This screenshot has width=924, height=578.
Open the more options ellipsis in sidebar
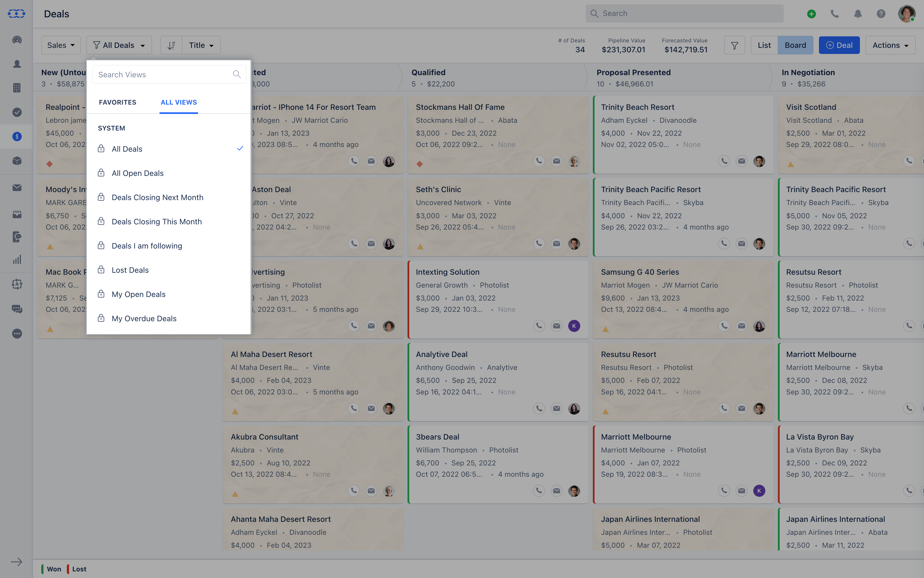17,333
